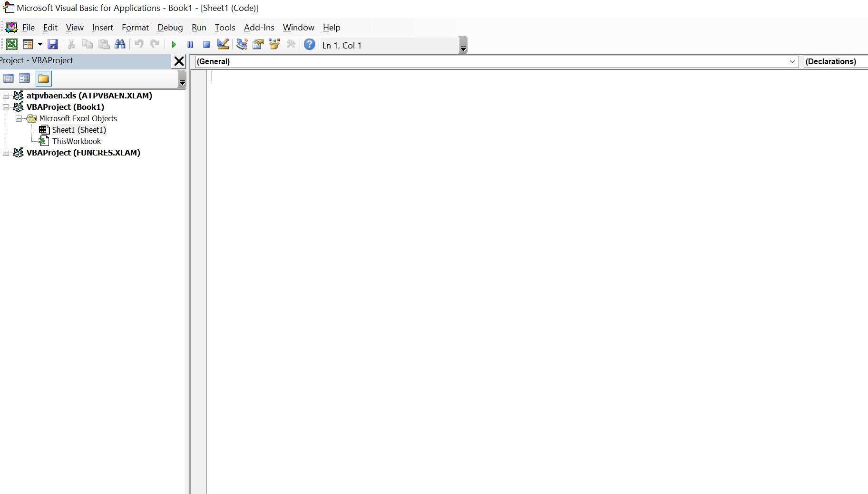Run macro with green play icon

[174, 44]
